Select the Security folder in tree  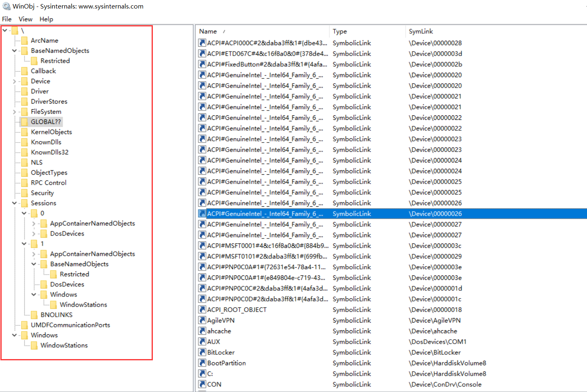tap(42, 193)
